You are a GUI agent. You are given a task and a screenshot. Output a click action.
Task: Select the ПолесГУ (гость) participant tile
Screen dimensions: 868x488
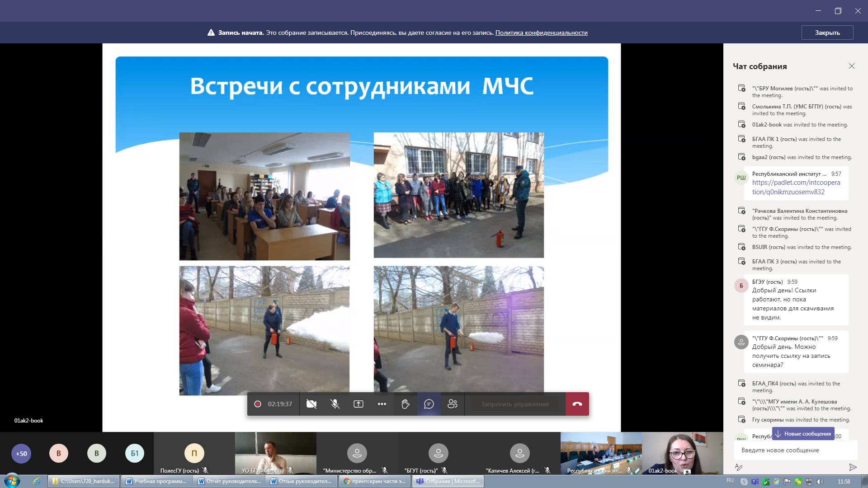pos(194,453)
